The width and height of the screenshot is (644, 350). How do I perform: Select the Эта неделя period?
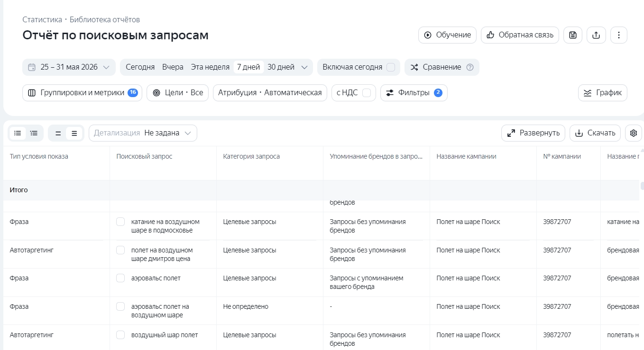coord(210,67)
